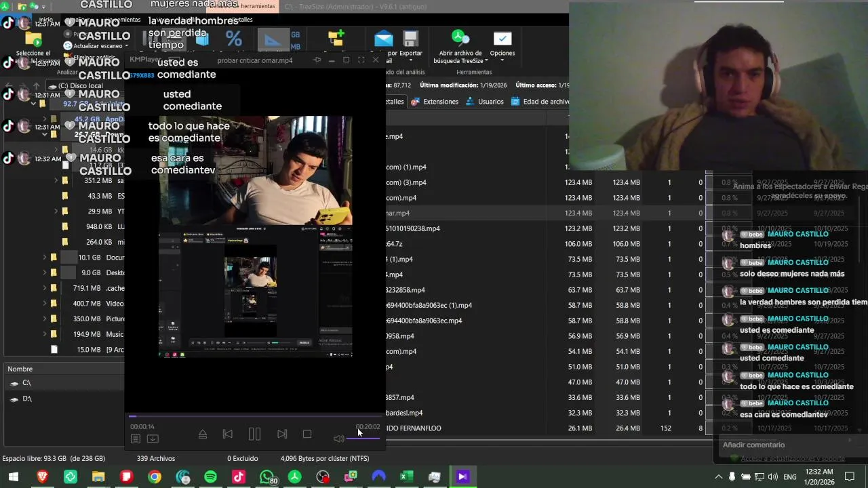Expand the 350.0 MB Pictures folder

tap(45, 319)
